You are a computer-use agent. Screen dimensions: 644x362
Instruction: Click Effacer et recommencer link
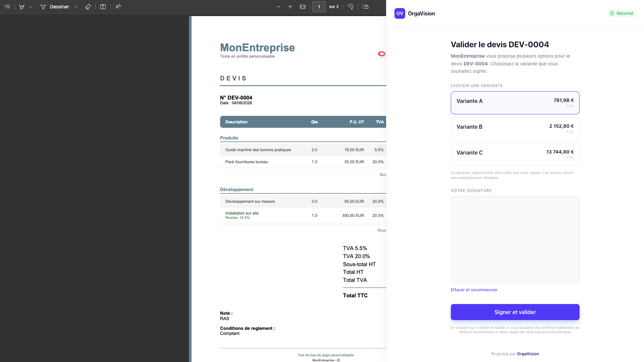click(x=474, y=290)
